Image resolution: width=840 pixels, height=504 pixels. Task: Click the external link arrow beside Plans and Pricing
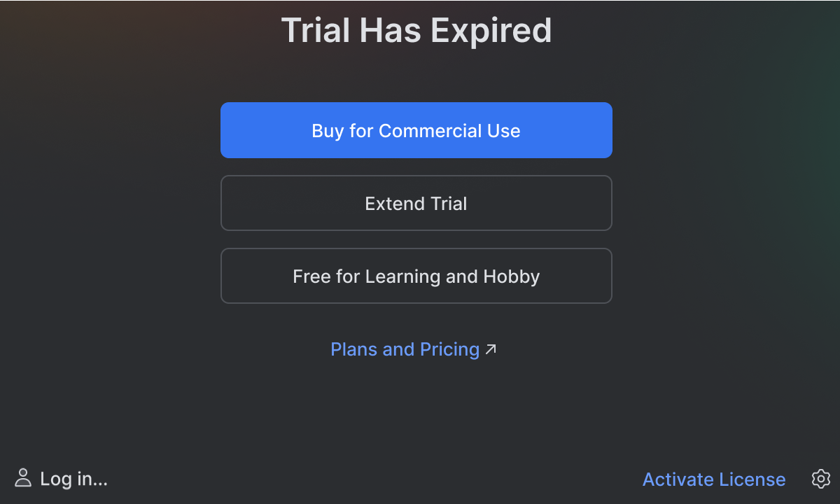[491, 349]
